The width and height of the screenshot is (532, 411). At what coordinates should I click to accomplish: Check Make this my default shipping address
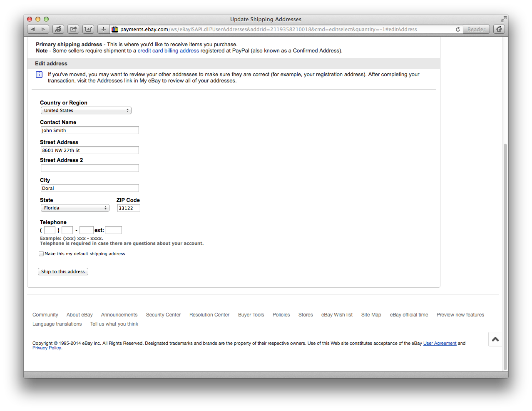point(41,254)
